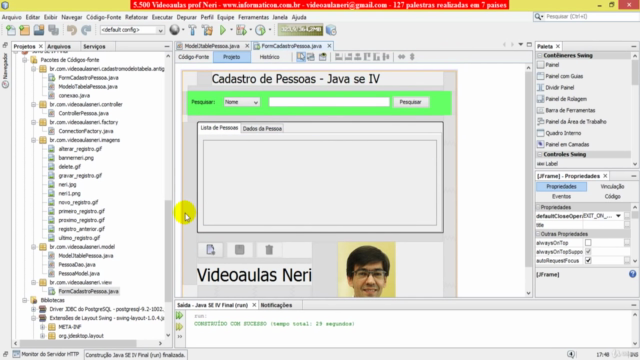Re-run the output with green arrows icon
This screenshot has height=360, width=640.
(x=179, y=316)
